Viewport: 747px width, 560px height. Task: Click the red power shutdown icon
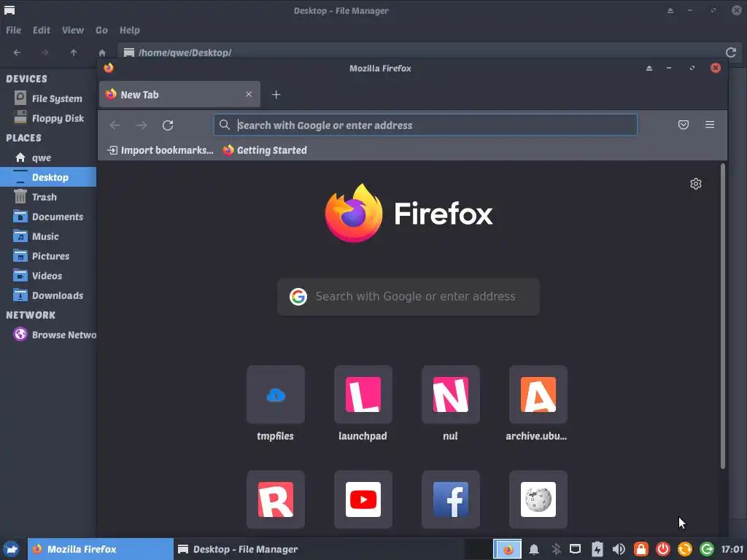coord(662,550)
